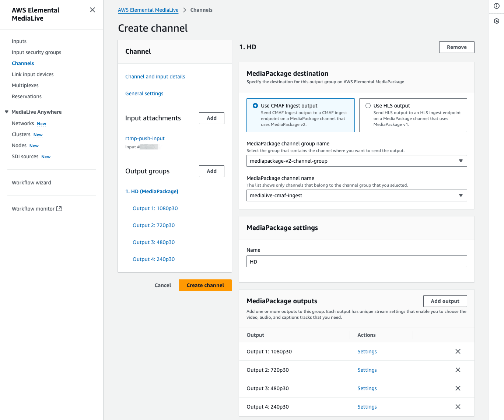Open Channel and input details

(x=155, y=77)
